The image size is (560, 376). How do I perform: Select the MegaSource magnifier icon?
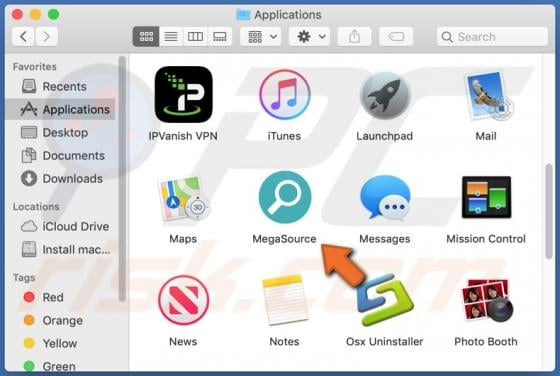[285, 197]
